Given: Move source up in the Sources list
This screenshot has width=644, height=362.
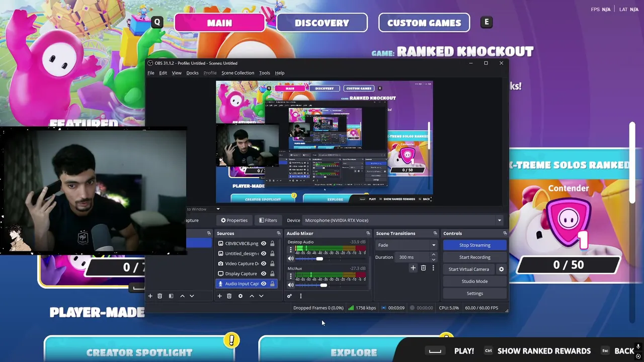Looking at the screenshot, I should point(252,296).
